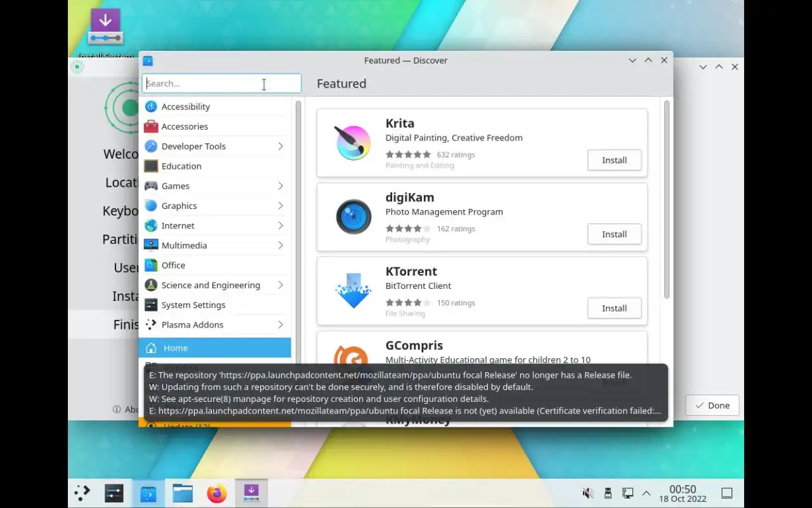Expand Science and Engineering subcategories arrow
The image size is (812, 508).
click(x=280, y=285)
